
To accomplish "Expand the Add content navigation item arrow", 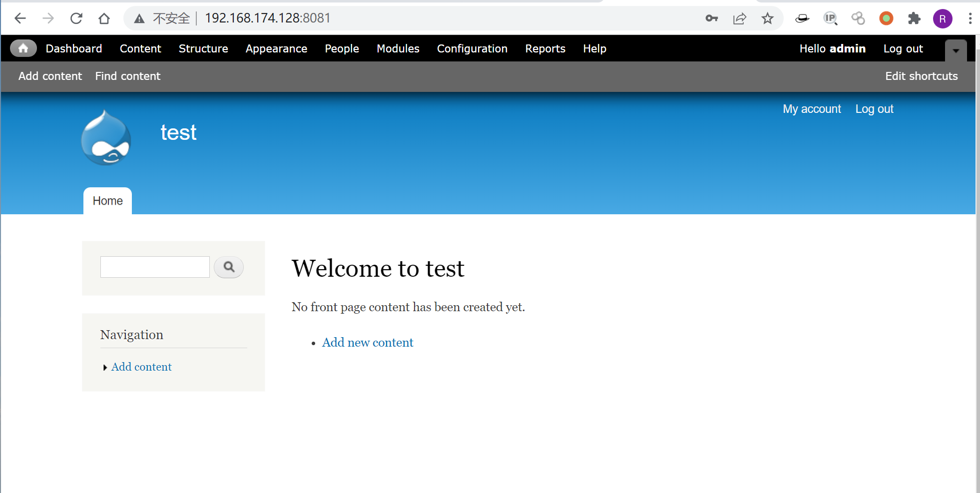I will [105, 368].
